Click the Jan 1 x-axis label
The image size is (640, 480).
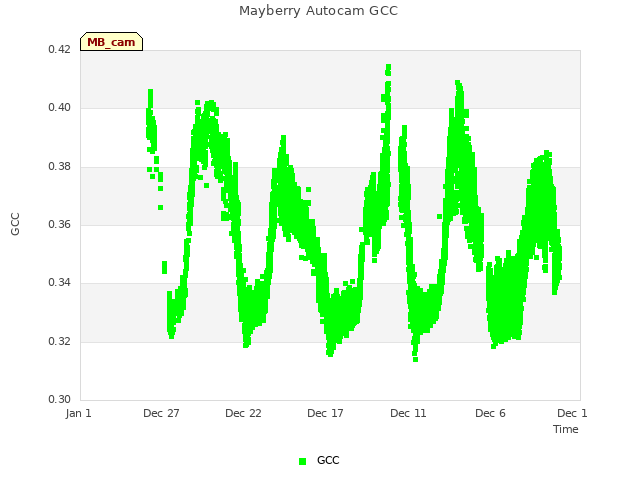coord(78,413)
